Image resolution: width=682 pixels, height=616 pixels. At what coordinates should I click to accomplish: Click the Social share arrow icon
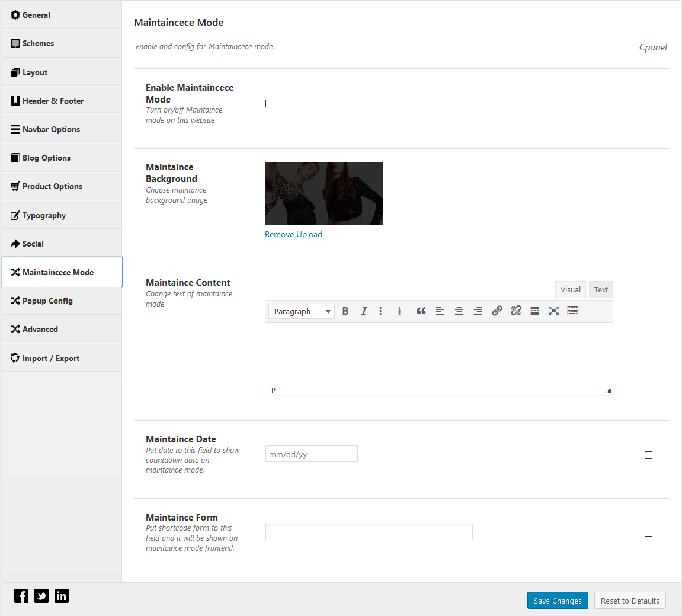tap(15, 244)
